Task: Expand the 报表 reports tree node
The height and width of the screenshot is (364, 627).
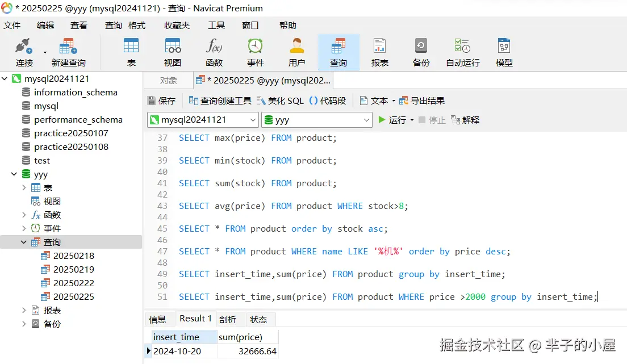Action: [x=24, y=310]
